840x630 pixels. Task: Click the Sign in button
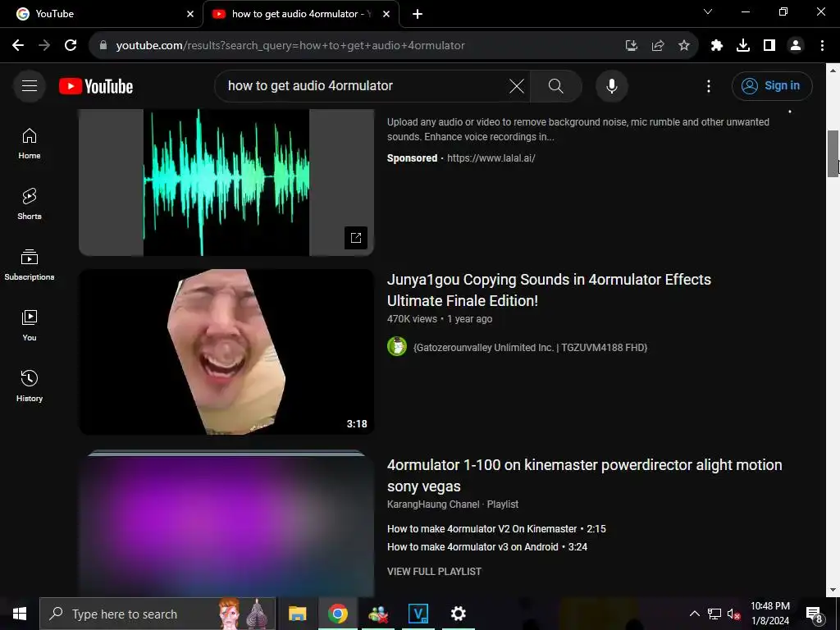tap(771, 85)
